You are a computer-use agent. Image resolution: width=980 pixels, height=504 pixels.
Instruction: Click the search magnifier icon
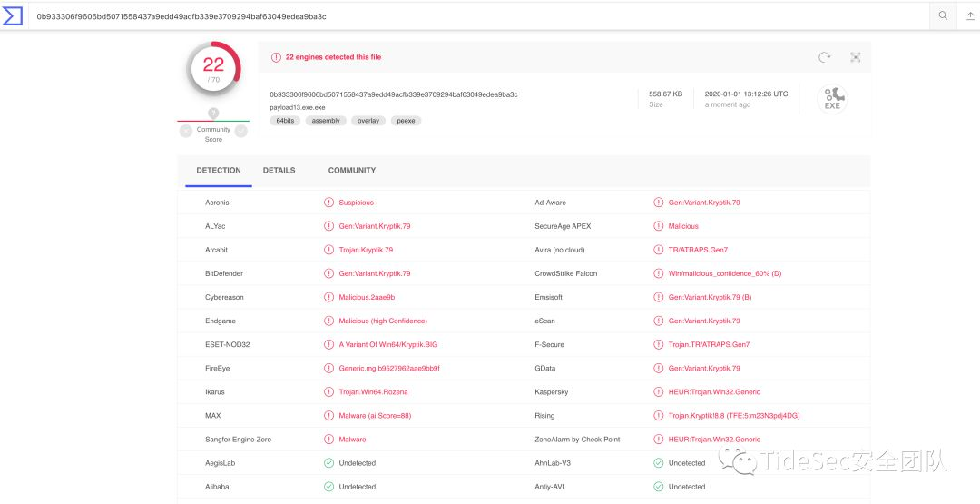point(943,15)
